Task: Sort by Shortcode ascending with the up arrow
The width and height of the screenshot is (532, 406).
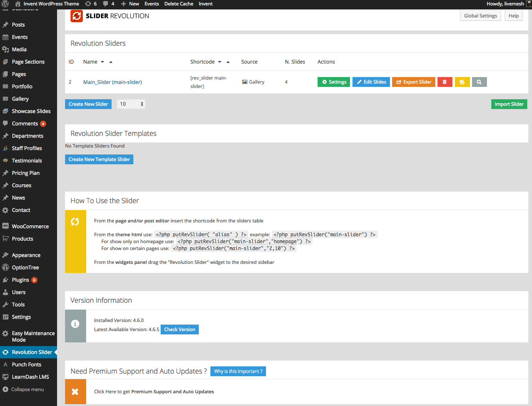Action: pyautogui.click(x=228, y=62)
